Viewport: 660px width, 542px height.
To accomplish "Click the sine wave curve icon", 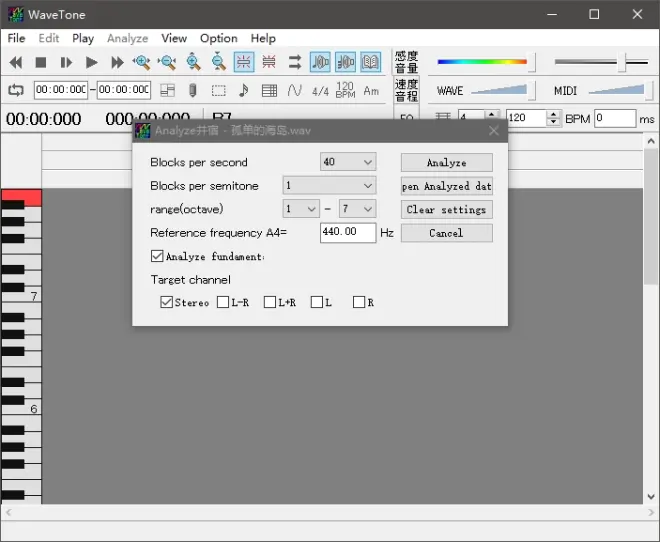I will pos(295,90).
